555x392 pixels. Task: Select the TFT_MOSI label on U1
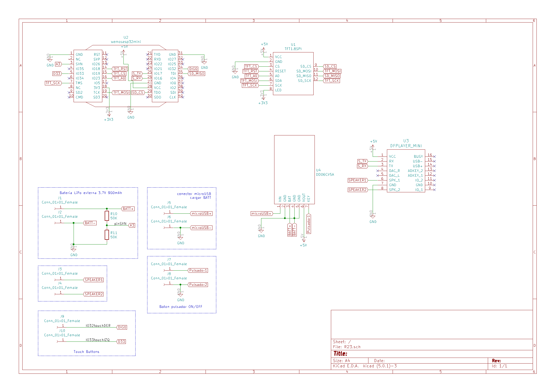249,81
